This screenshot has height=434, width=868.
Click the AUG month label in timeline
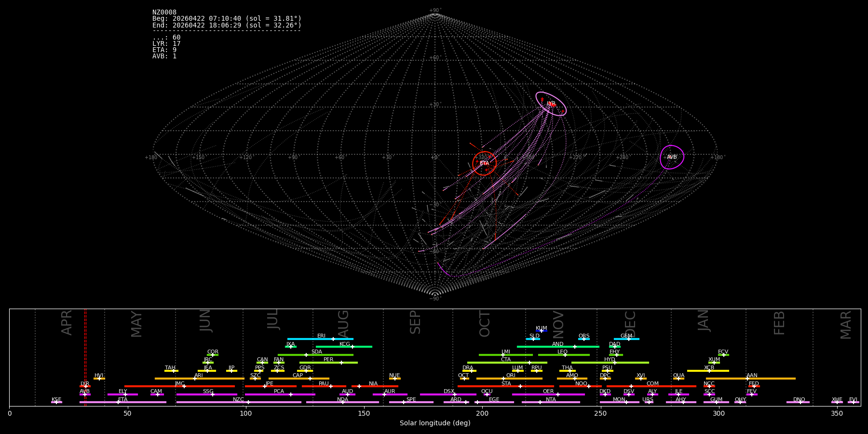click(x=343, y=323)
